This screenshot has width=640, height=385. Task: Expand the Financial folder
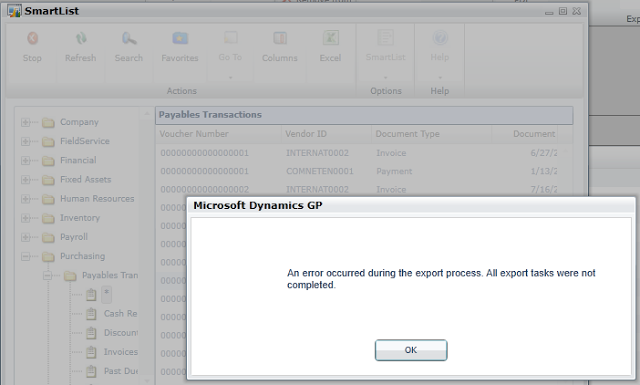(25, 160)
